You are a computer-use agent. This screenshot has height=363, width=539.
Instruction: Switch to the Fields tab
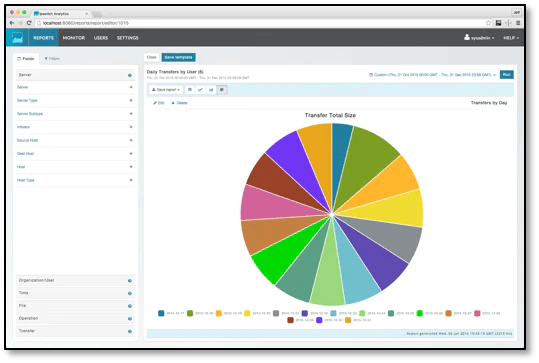(x=26, y=59)
